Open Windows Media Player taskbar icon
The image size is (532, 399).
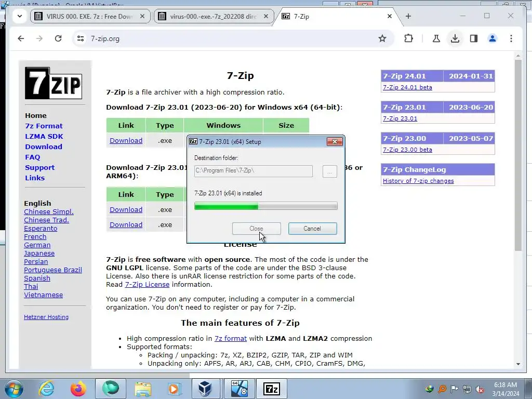pyautogui.click(x=174, y=389)
